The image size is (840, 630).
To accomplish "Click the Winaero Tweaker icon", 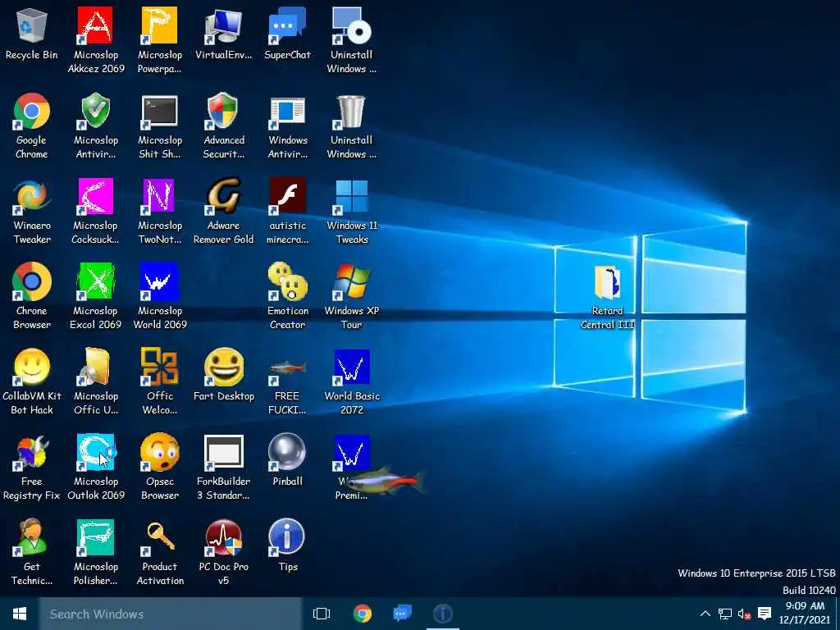I will pyautogui.click(x=32, y=196).
